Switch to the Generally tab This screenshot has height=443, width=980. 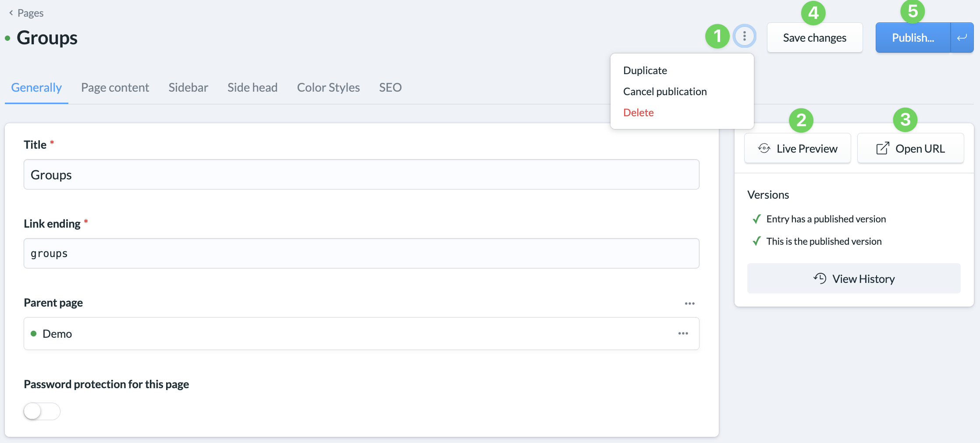(36, 87)
